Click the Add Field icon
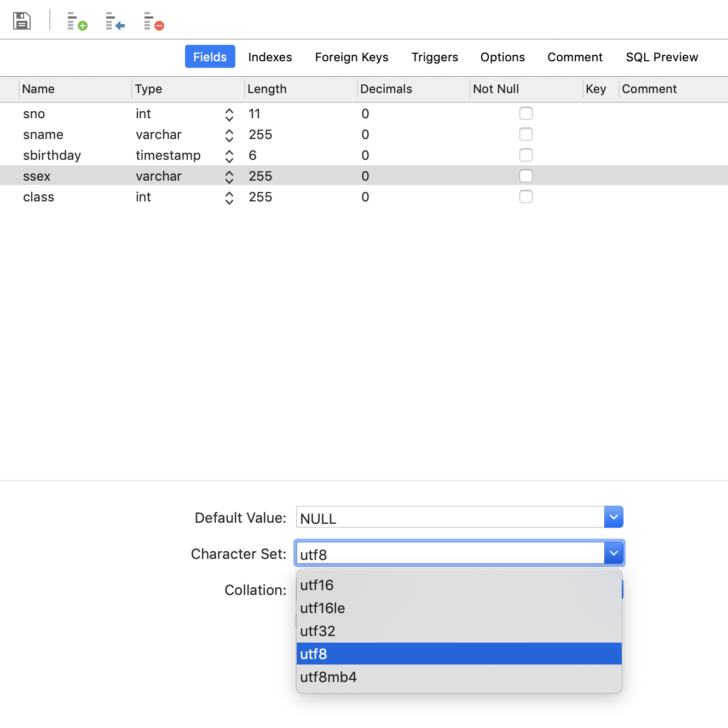 (77, 21)
